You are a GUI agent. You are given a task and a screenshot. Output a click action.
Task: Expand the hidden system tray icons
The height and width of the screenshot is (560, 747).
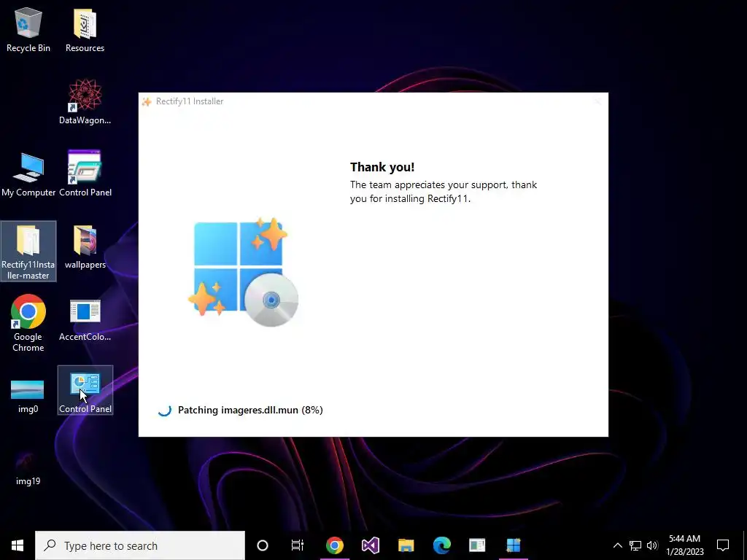pyautogui.click(x=617, y=545)
